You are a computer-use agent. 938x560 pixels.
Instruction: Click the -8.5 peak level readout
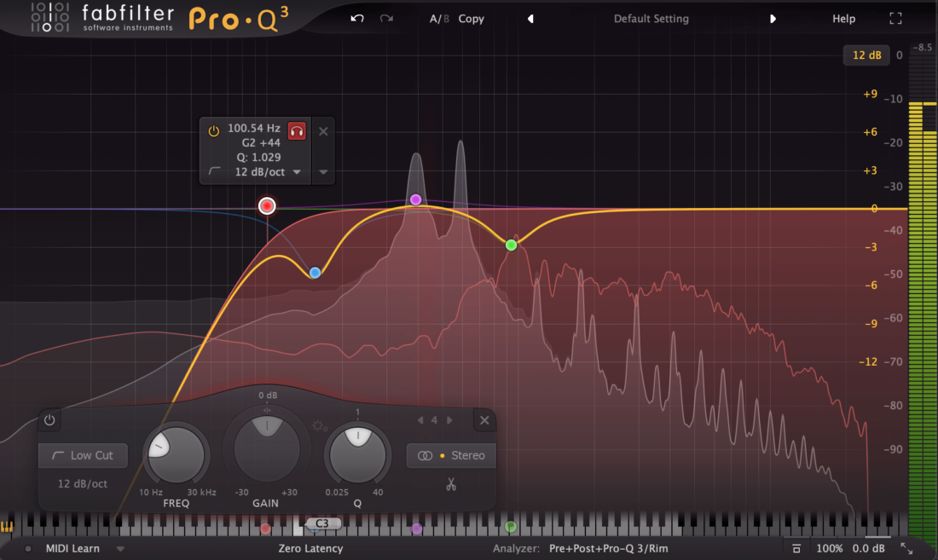923,47
